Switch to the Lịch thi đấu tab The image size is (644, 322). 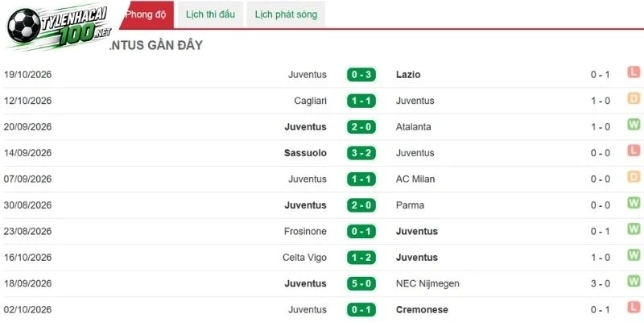tap(210, 14)
